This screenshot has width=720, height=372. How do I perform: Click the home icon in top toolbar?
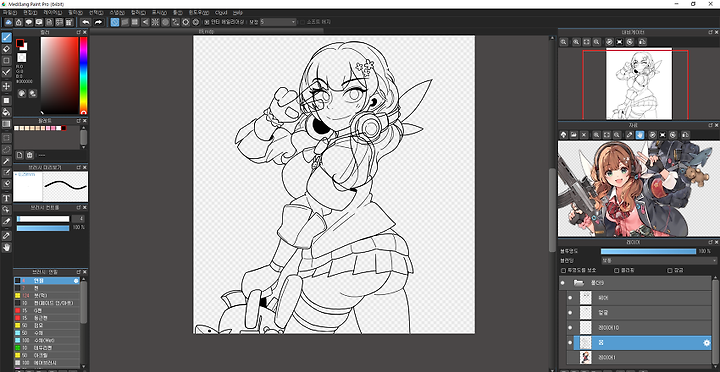(x=19, y=22)
